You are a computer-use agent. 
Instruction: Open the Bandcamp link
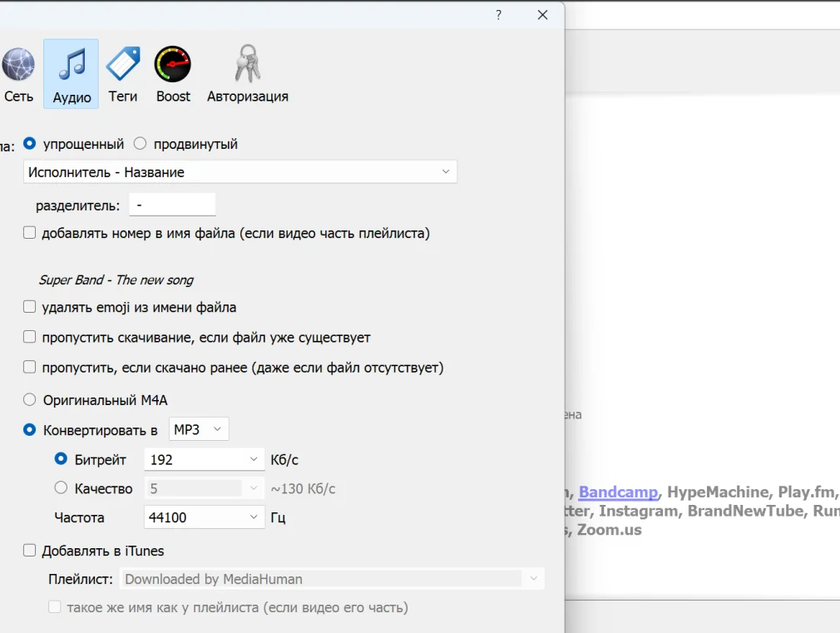[x=618, y=492]
